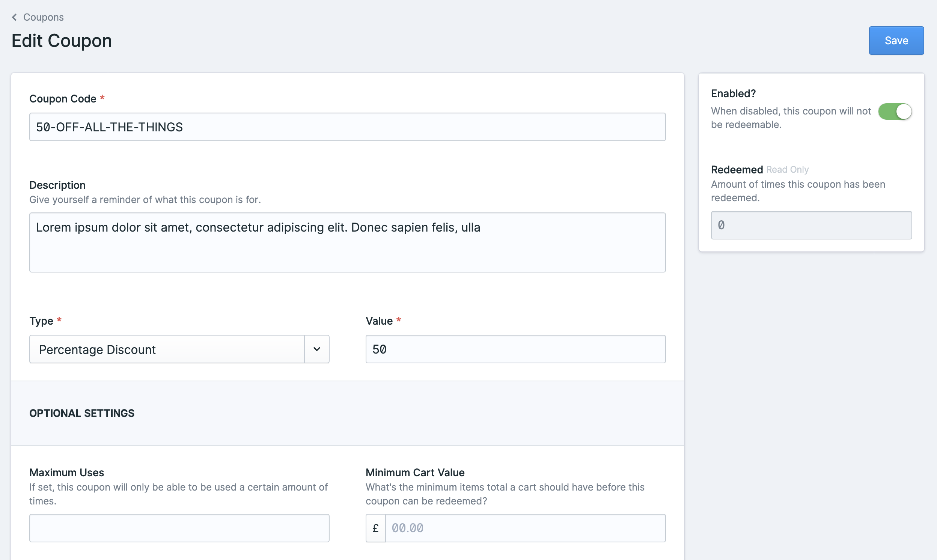This screenshot has width=937, height=560.
Task: Click the Description label
Action: point(57,185)
